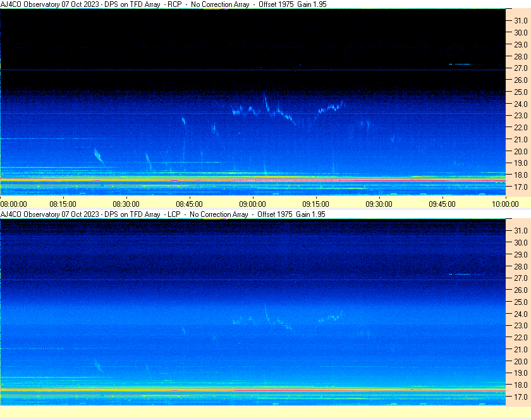This screenshot has height=420, width=531.
Task: Click the 18.0 frequency label on RCP panel
Action: coord(521,175)
